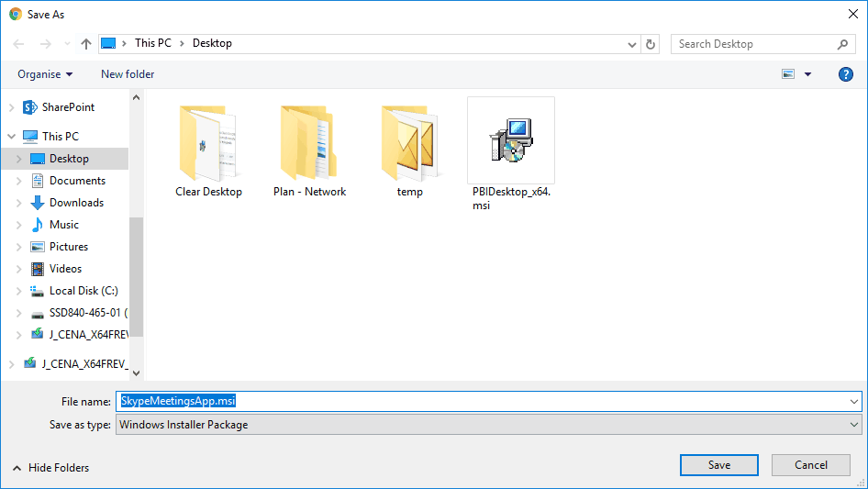Cancel the Save As dialog
Viewport: 868px width, 489px height.
(810, 465)
